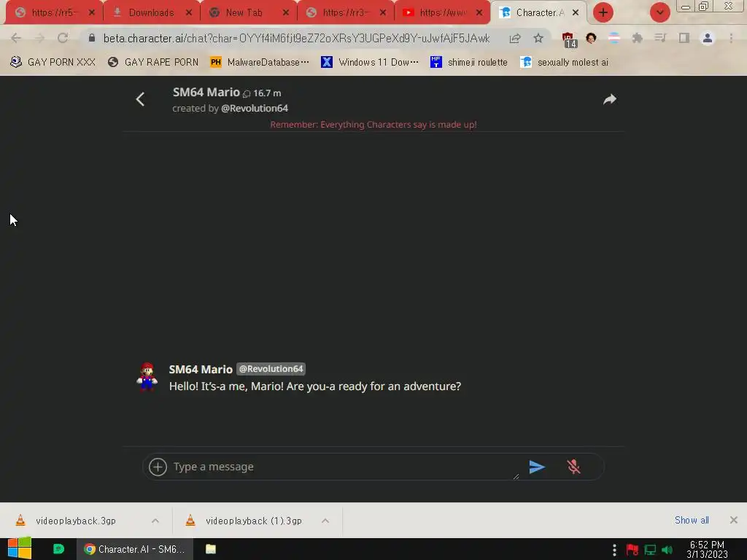
Task: Expand options for videoplayback (1).3gp
Action: pos(325,521)
